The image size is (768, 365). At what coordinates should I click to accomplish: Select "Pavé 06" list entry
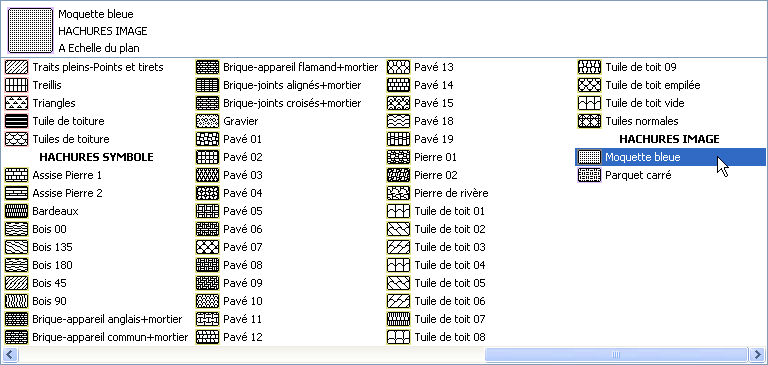tap(229, 229)
